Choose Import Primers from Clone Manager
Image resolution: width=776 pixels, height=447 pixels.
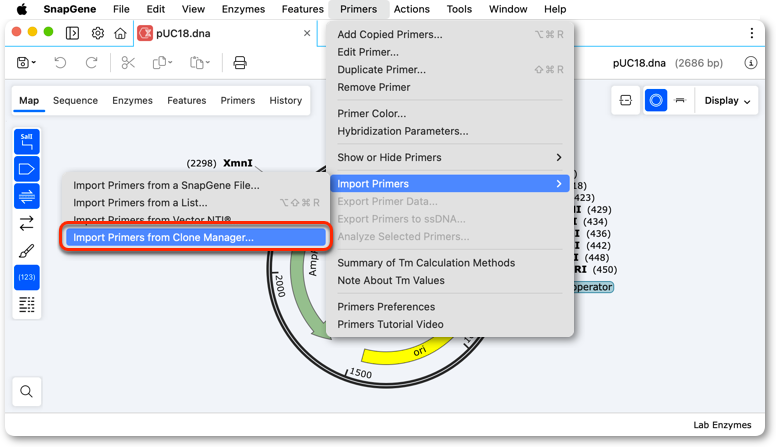[195, 237]
